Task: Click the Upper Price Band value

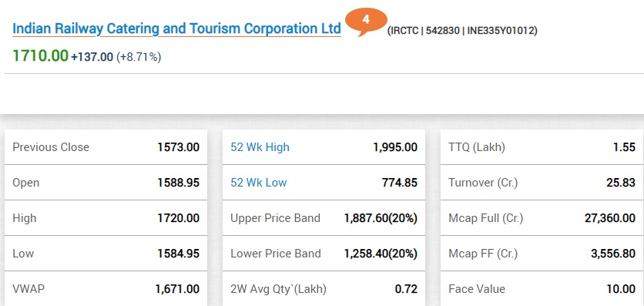Action: (x=381, y=218)
